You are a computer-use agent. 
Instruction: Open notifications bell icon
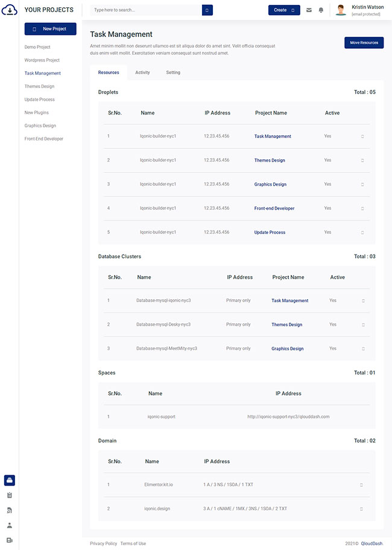(x=321, y=10)
